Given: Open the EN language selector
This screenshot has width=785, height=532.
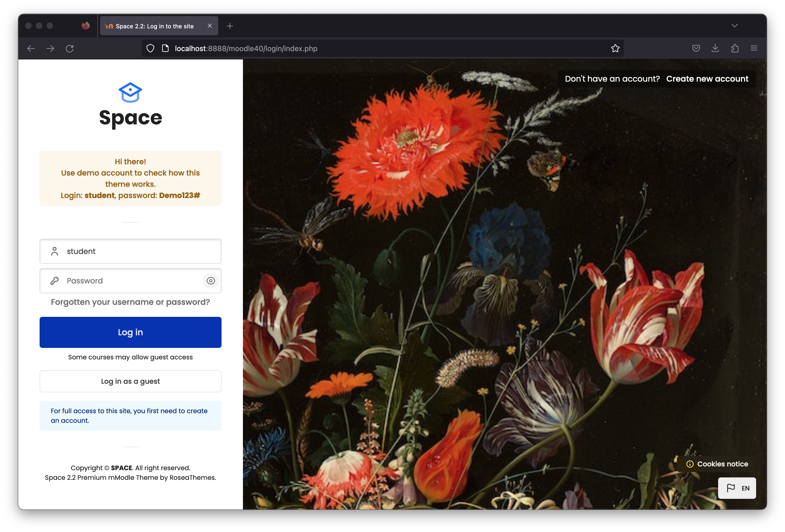Looking at the screenshot, I should 737,488.
